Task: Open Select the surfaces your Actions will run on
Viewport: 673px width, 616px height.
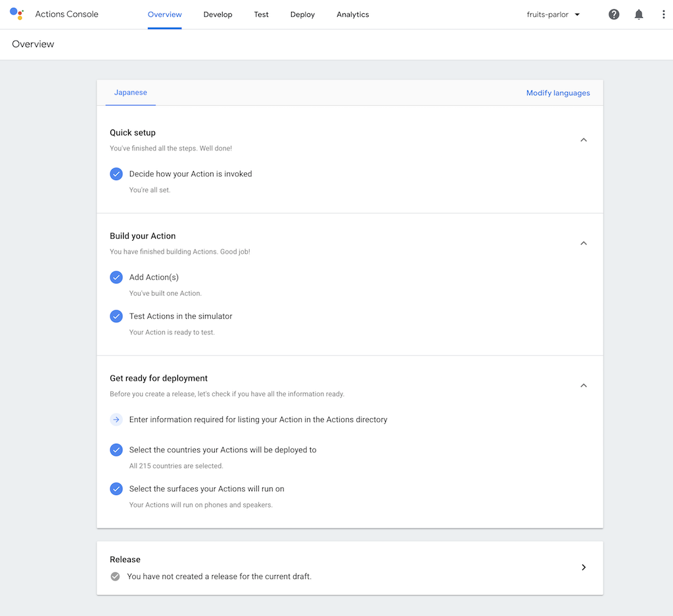Action: (x=207, y=489)
